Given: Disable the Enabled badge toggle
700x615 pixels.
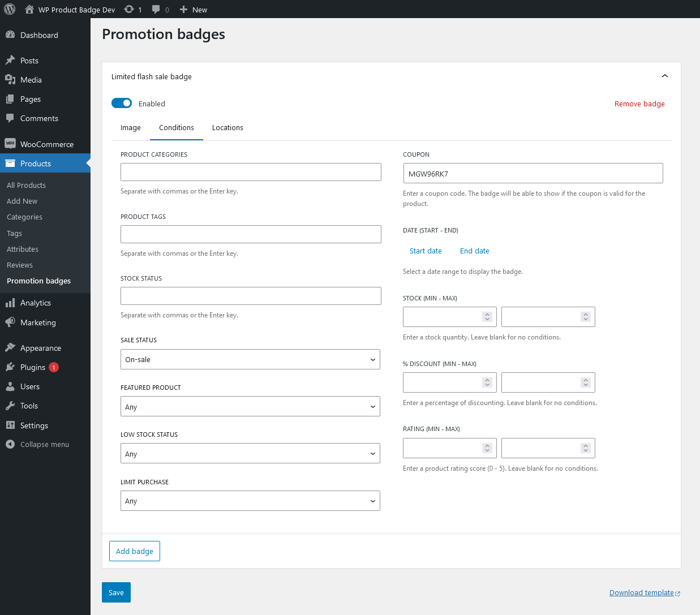Looking at the screenshot, I should (122, 103).
